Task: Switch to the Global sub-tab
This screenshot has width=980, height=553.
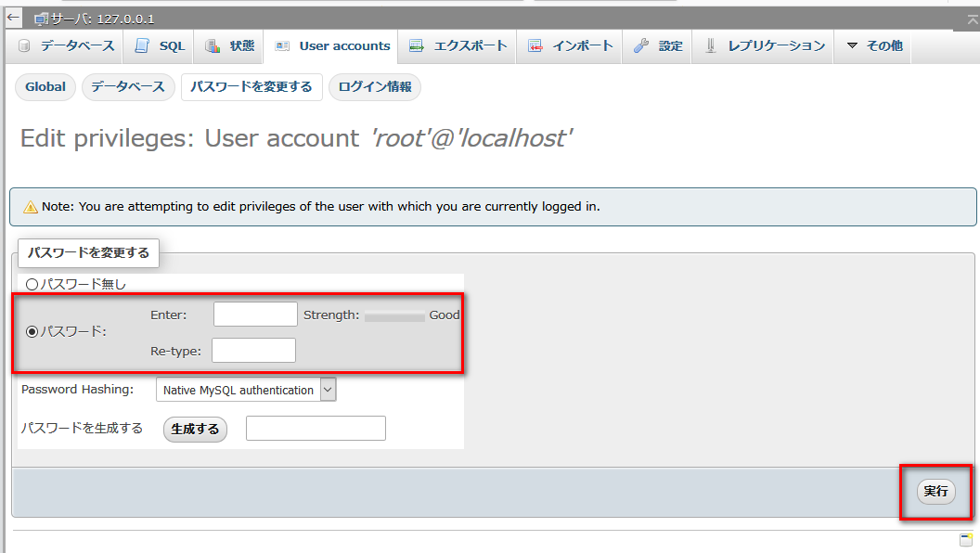Action: pyautogui.click(x=45, y=87)
